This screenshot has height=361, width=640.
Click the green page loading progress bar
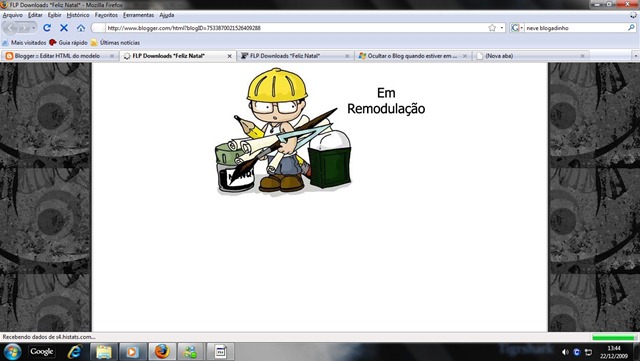coord(613,337)
